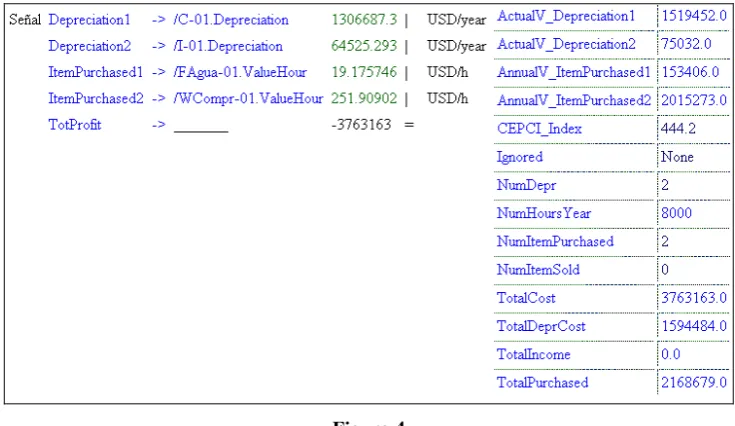
Task: Click the Ignored value None
Action: tap(677, 157)
